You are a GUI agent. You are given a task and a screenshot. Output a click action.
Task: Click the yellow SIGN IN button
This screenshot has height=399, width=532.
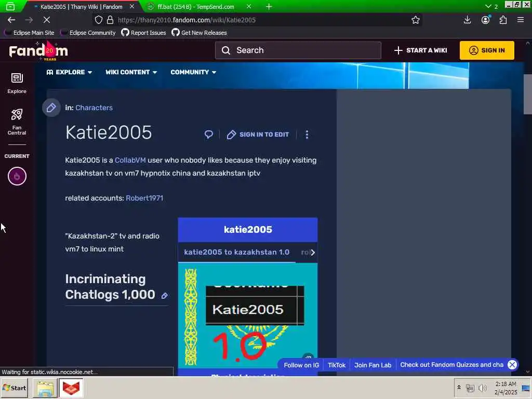487,50
